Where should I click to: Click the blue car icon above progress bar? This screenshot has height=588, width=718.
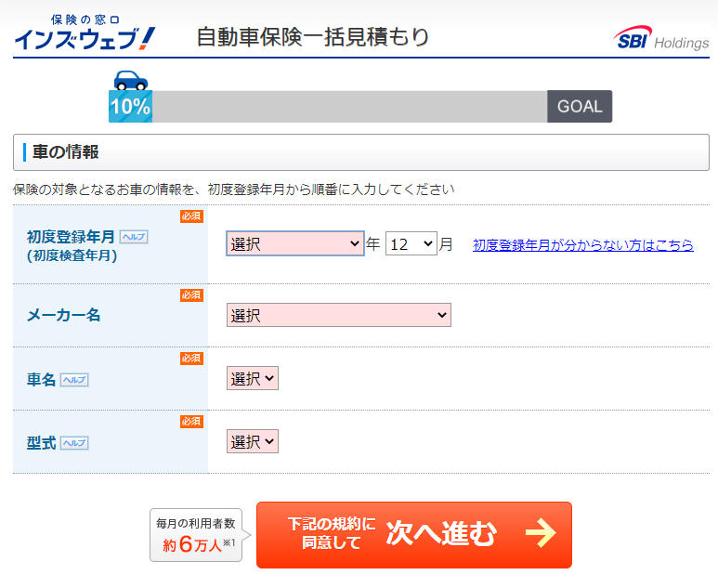pos(130,80)
